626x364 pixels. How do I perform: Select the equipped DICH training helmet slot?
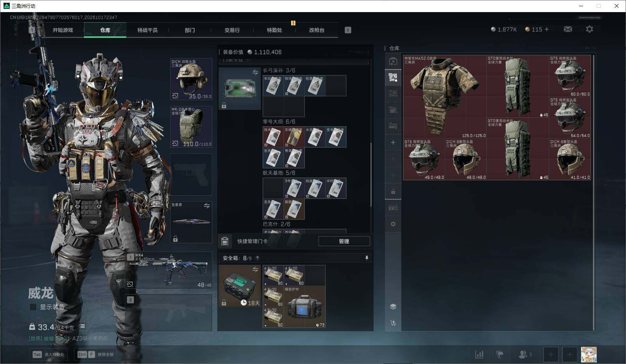191,79
